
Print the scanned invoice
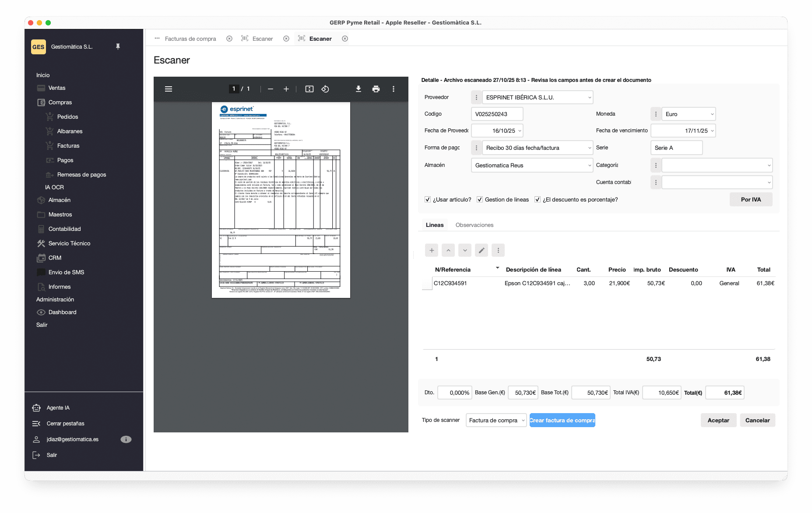(x=376, y=89)
